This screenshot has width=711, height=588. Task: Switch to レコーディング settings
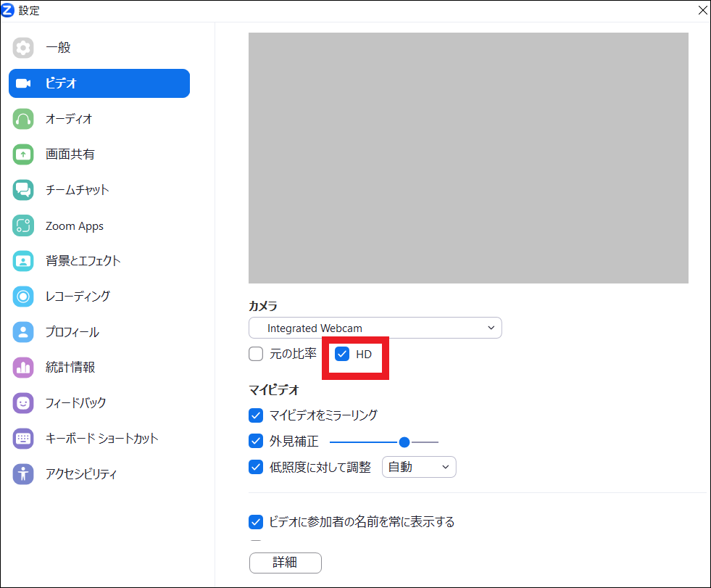(x=99, y=297)
